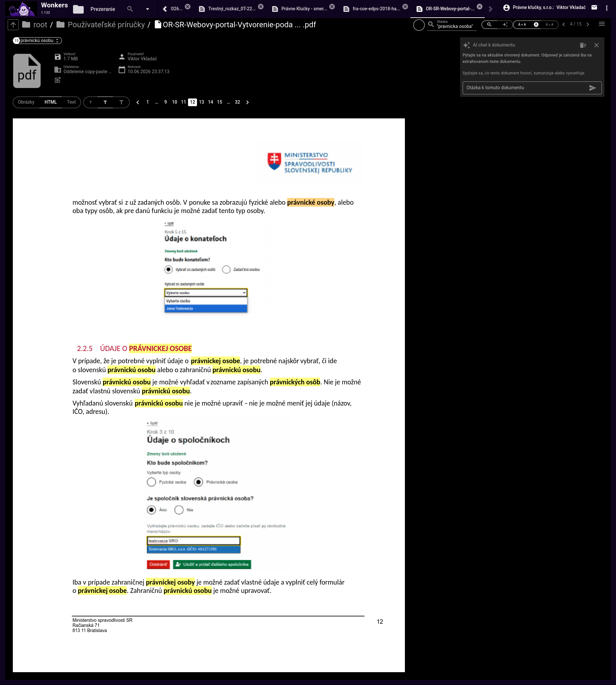Open the Trestný_rozkaz document tab
616x685 pixels.
[232, 9]
